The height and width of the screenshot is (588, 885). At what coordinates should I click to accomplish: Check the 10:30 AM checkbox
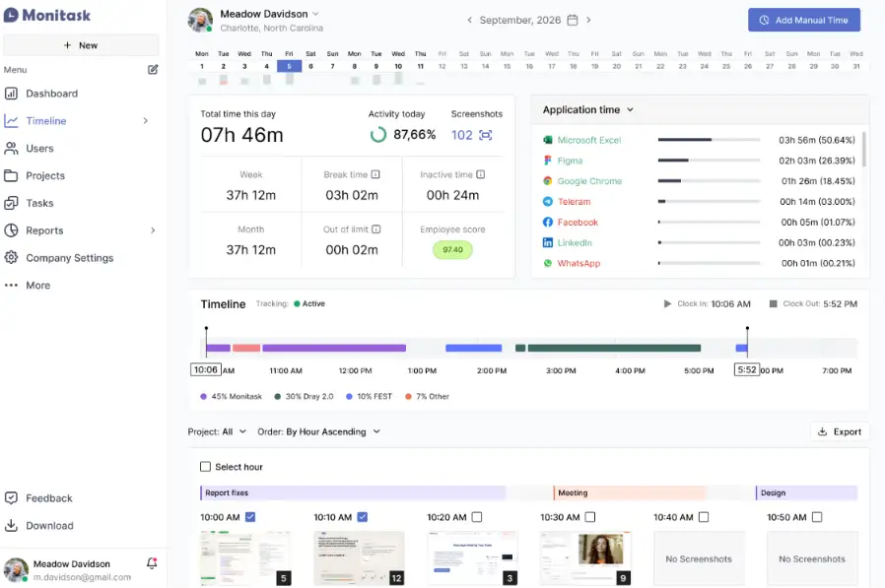pos(590,517)
